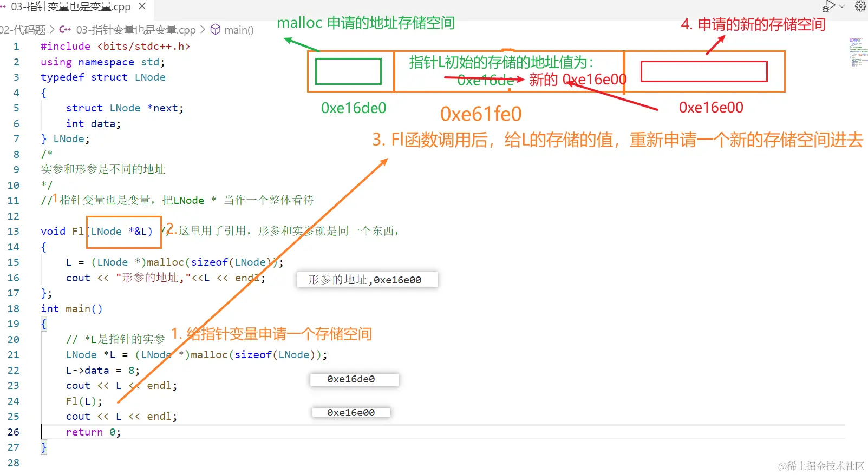This screenshot has width=868, height=475.
Task: Click line number 13 in the gutter
Action: click(x=13, y=232)
